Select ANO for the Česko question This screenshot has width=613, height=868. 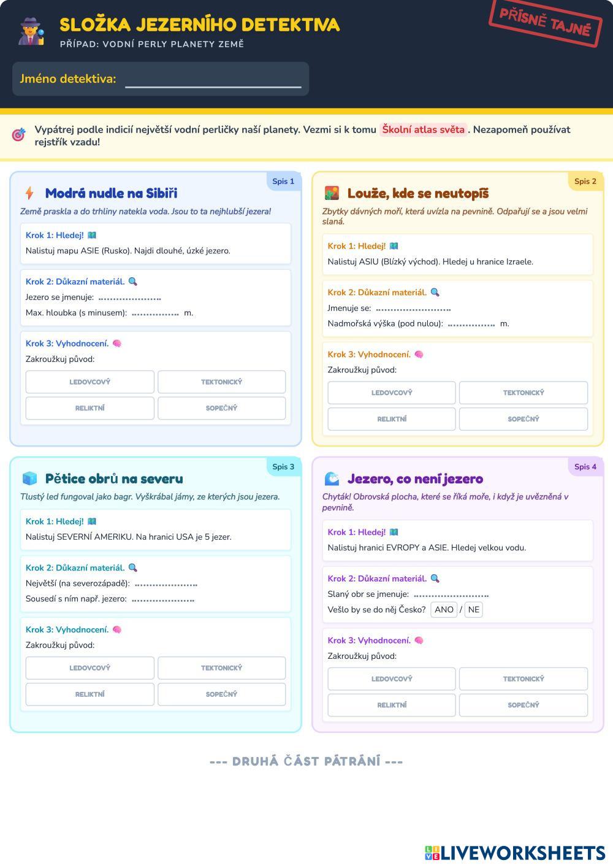pyautogui.click(x=444, y=610)
